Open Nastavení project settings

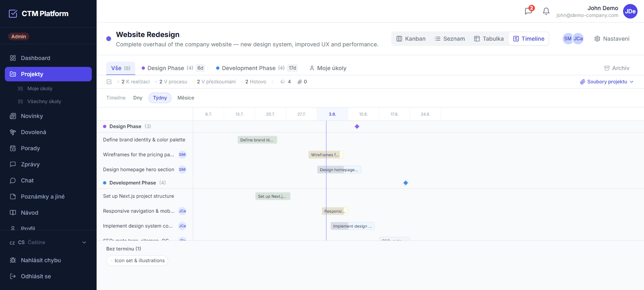pos(612,39)
